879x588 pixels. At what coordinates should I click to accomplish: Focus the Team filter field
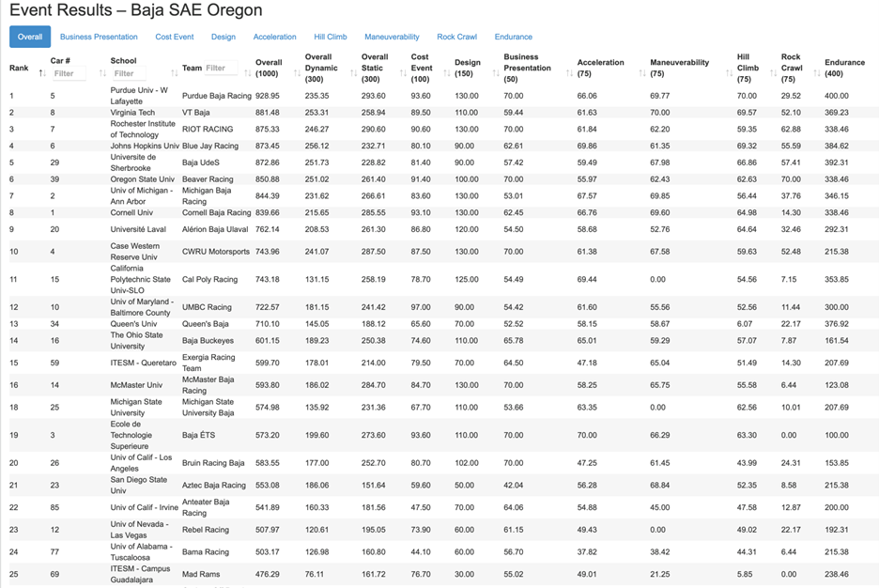(x=221, y=68)
